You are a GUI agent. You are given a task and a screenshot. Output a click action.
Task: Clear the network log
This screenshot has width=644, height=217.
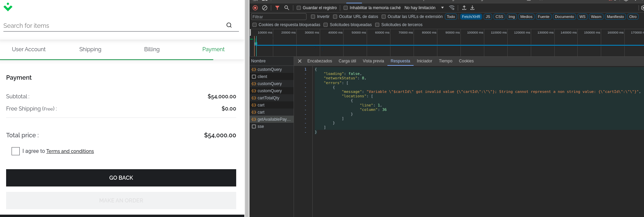[x=265, y=8]
